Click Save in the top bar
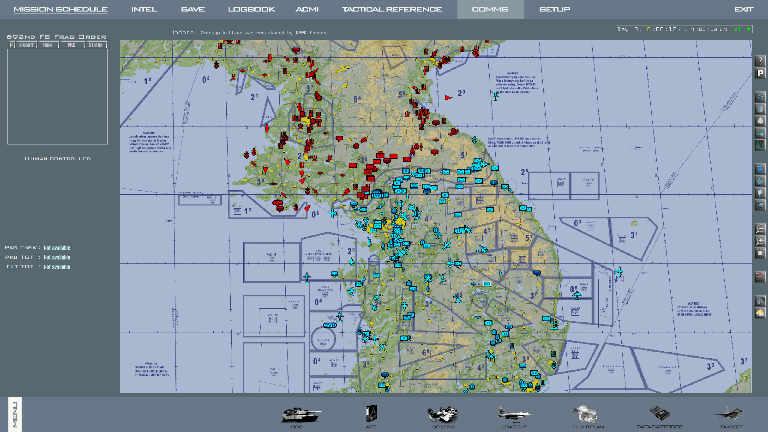The image size is (768, 432). [x=192, y=9]
